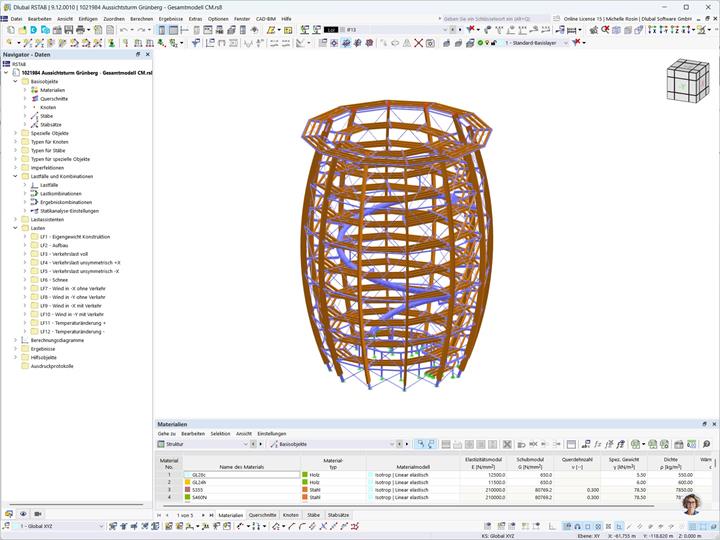Viewport: 720px width, 540px height.
Task: Click the new model icon in toolbar
Action: (11, 30)
